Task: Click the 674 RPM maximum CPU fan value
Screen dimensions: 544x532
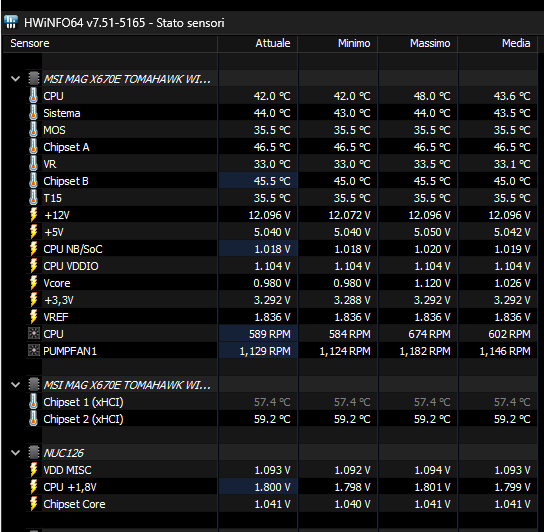Action: (430, 334)
